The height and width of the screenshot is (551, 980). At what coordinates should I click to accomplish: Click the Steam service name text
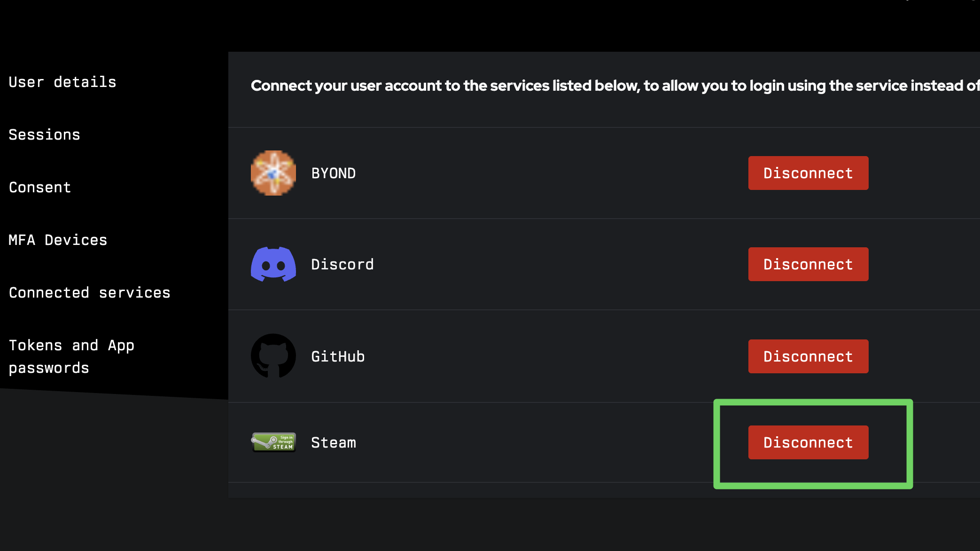click(334, 443)
